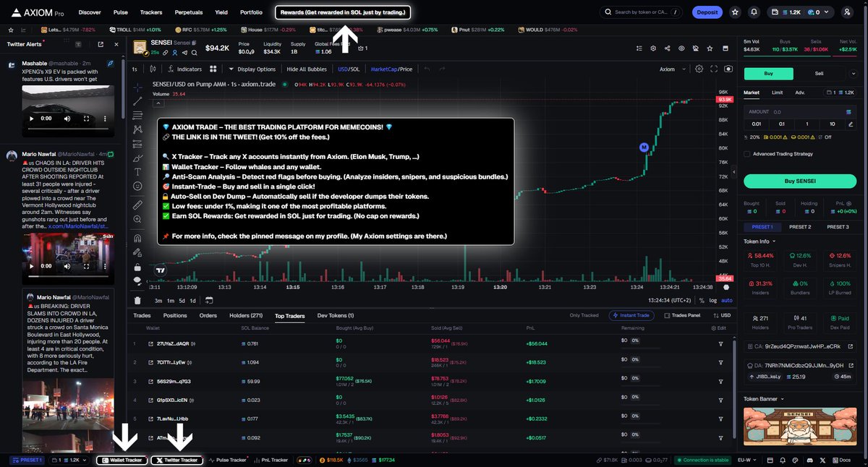Select the text annotation tool on the chart
868x467 pixels.
point(137,172)
